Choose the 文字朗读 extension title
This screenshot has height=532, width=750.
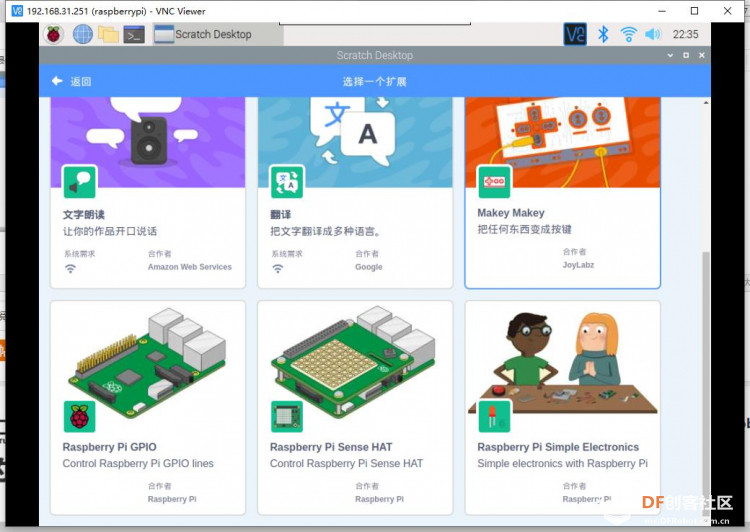click(84, 215)
